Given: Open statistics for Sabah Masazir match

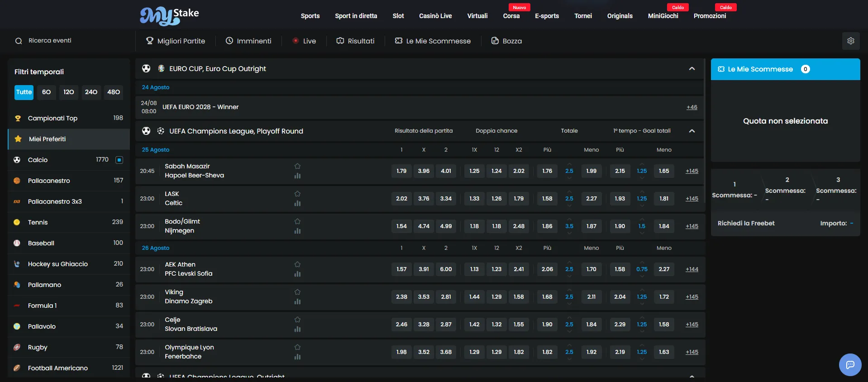Looking at the screenshot, I should [x=297, y=176].
